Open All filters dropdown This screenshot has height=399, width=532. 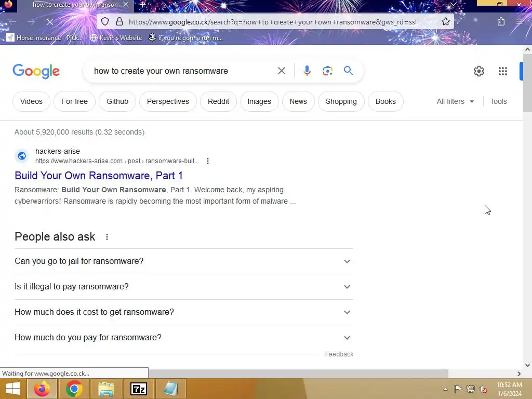[x=455, y=101]
